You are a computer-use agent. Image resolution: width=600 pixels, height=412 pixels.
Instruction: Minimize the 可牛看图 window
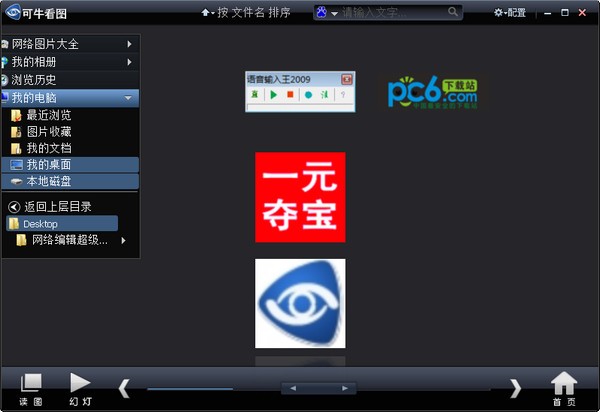click(548, 13)
